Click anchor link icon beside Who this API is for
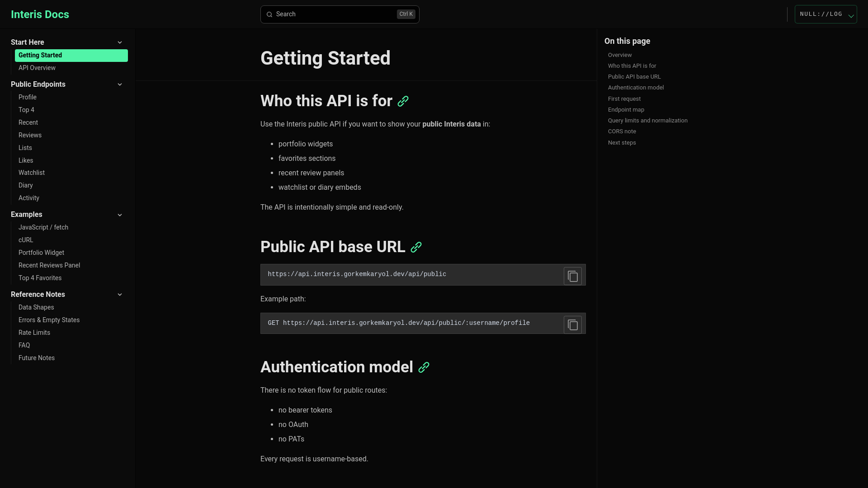868x488 pixels. coord(403,101)
